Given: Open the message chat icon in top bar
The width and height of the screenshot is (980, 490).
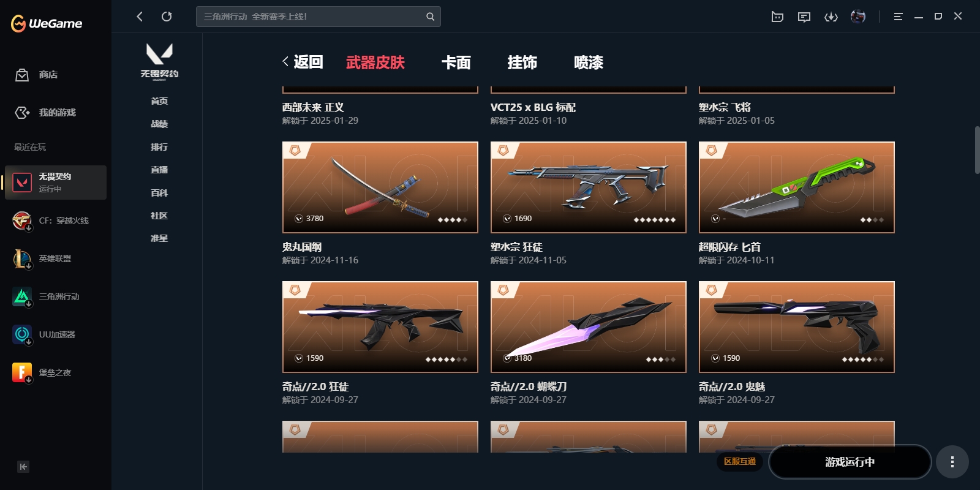Looking at the screenshot, I should [804, 17].
